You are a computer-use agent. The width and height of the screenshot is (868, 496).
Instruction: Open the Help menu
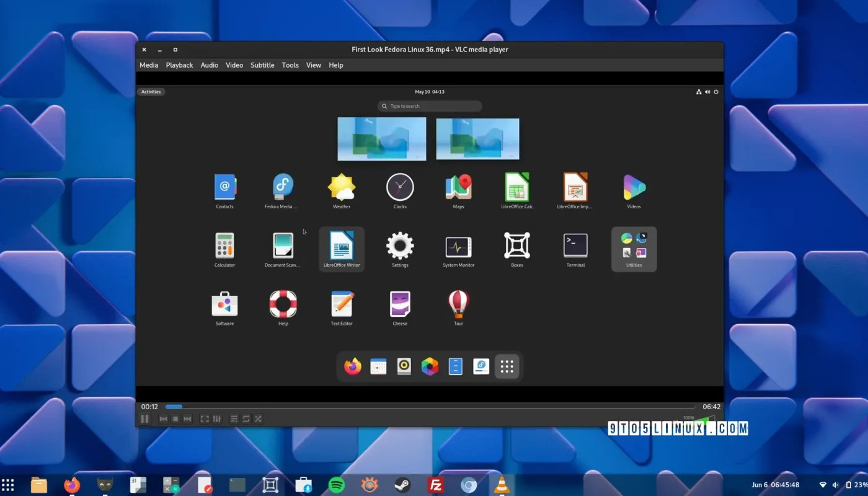point(336,65)
